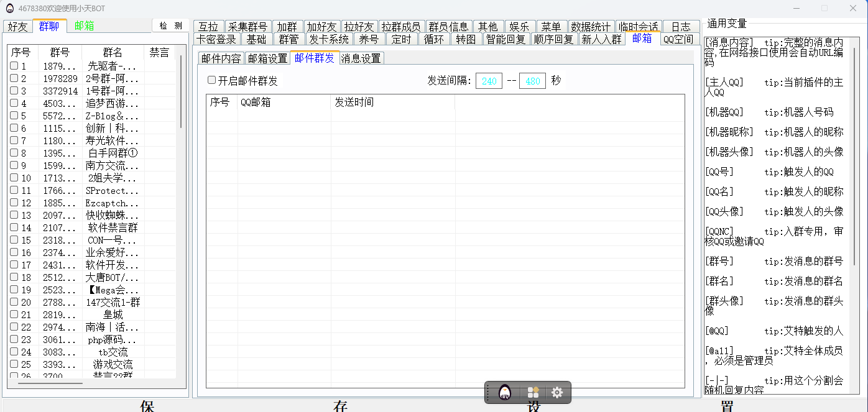Open the 智能回复 tab
The image size is (868, 412).
[x=506, y=39]
